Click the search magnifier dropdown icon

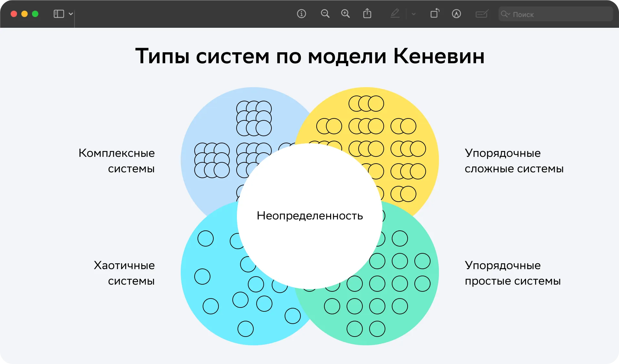(505, 14)
